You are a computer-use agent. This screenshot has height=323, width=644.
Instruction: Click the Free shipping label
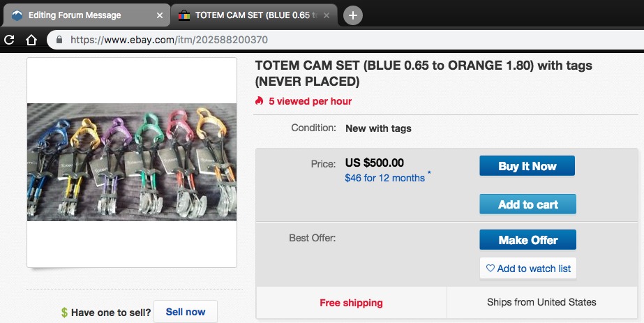pos(351,303)
